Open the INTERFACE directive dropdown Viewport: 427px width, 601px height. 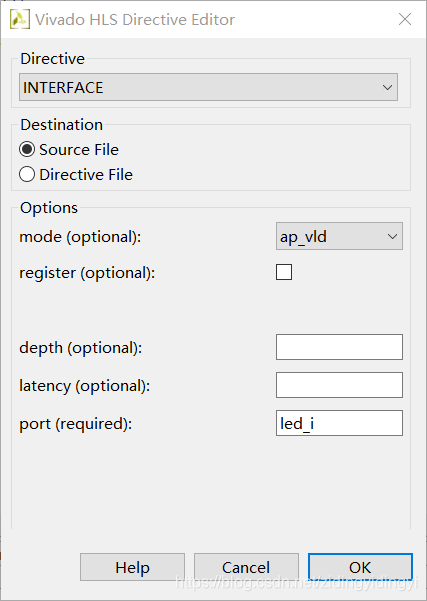point(209,87)
